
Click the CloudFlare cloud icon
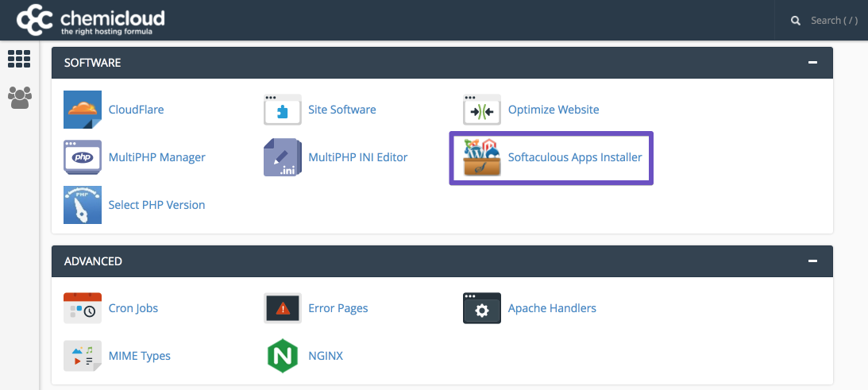(x=83, y=110)
